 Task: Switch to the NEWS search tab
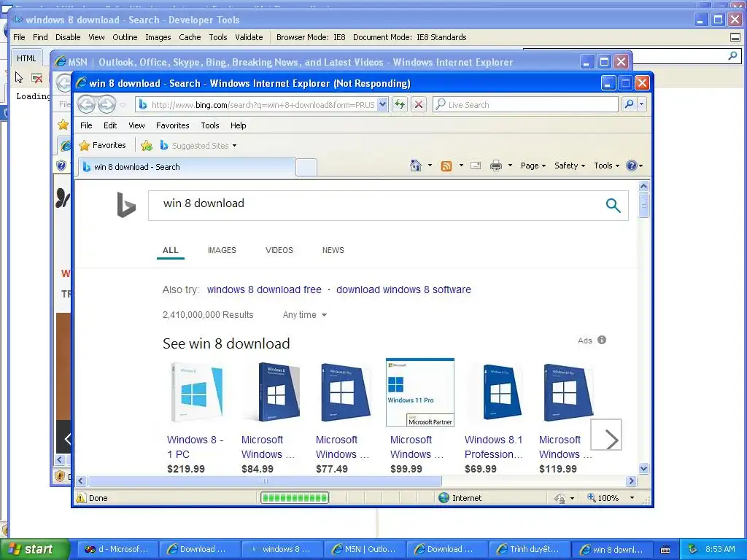click(333, 250)
